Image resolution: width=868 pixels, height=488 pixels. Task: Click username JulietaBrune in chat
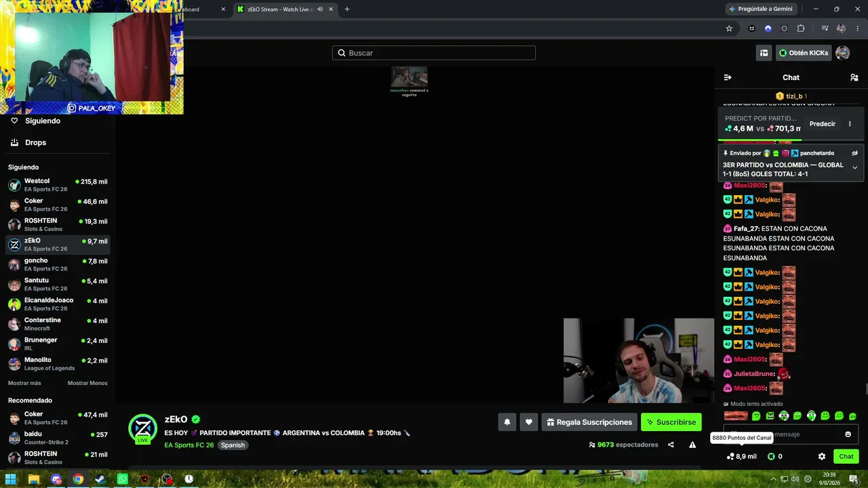(753, 373)
